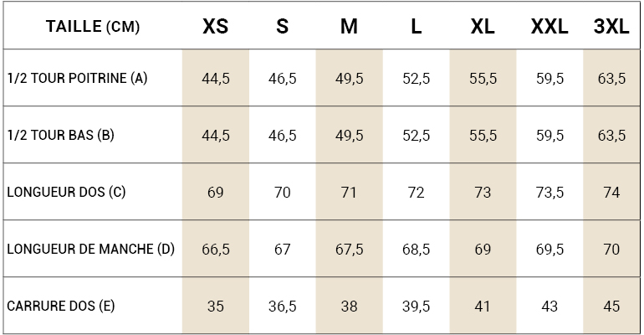Viewport: 644px width, 335px height.
Task: Click the 1/2 TOUR BAS (B) row label
Action: 60,136
